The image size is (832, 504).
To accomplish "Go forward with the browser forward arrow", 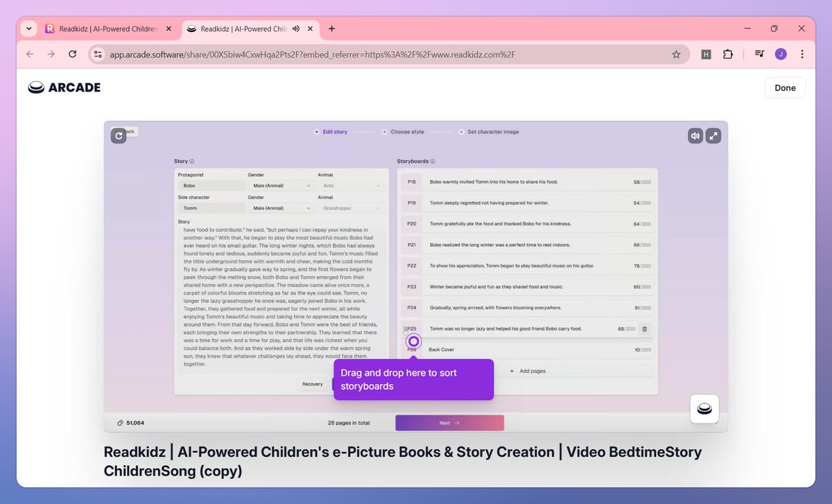I will click(51, 54).
